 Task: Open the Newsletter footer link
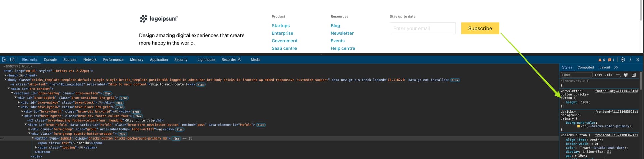click(x=342, y=33)
